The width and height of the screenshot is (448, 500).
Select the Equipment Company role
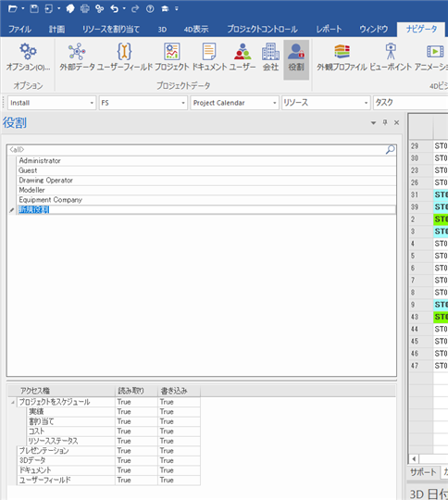[206, 200]
